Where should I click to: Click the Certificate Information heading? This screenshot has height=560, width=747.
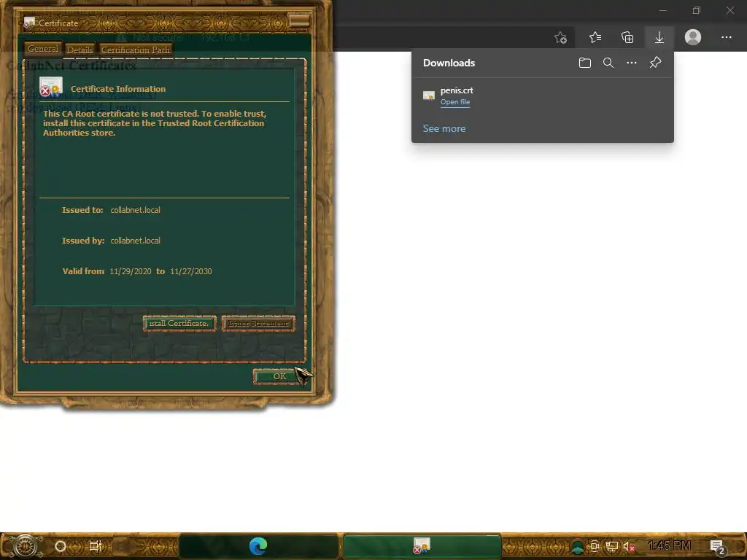pos(118,89)
